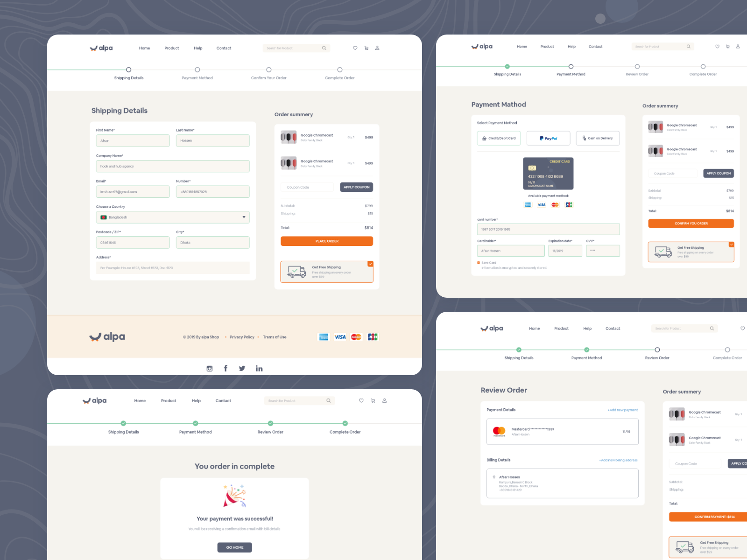Image resolution: width=747 pixels, height=560 pixels.
Task: Select Home in the navigation menu
Action: click(144, 48)
